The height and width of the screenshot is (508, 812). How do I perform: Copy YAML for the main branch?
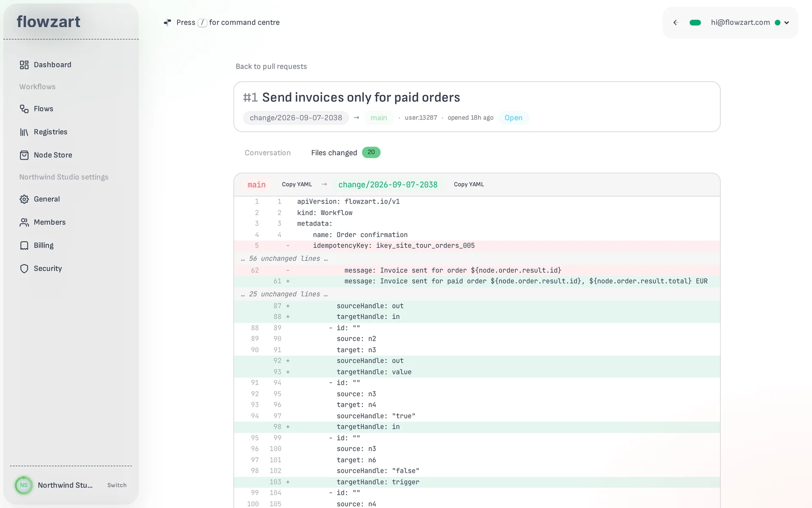[x=297, y=185]
